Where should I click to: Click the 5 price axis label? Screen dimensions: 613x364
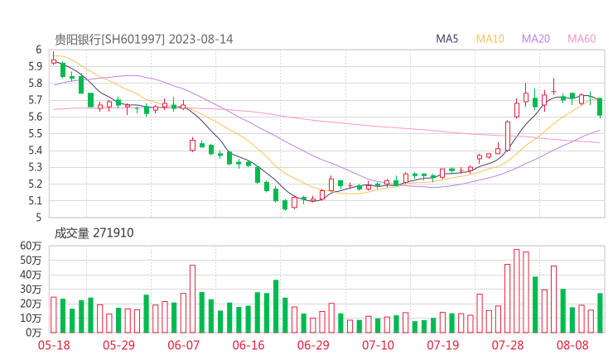tap(38, 218)
